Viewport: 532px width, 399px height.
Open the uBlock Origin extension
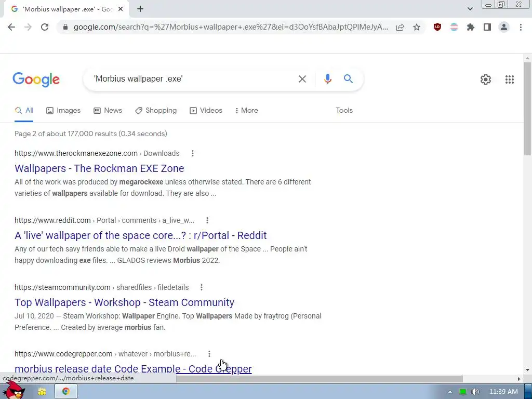click(x=437, y=27)
